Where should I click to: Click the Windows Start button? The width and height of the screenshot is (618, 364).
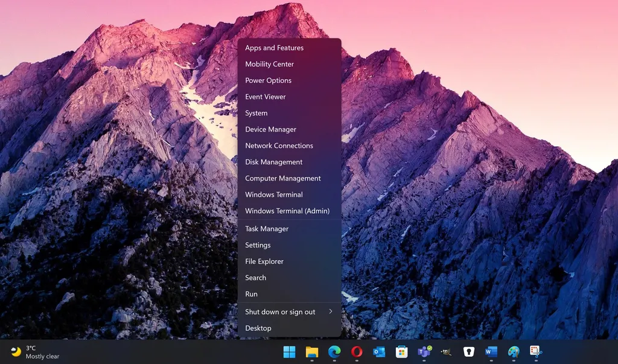pos(289,352)
